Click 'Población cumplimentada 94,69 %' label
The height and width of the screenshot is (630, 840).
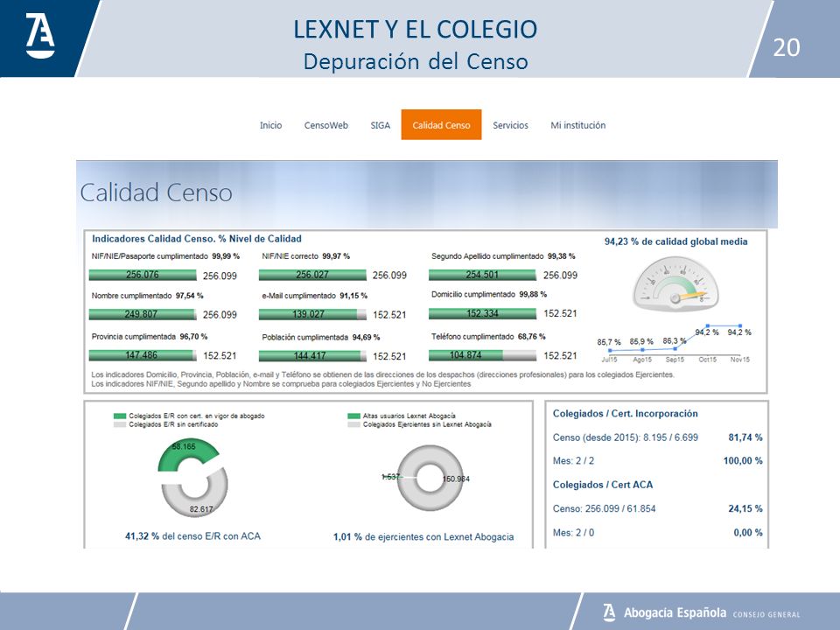tap(321, 338)
